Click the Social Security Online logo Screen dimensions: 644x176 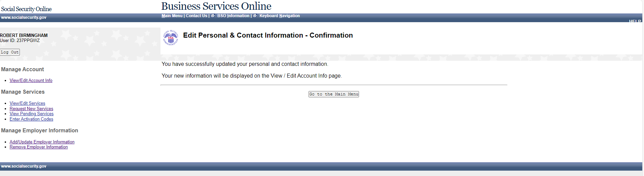pos(26,9)
